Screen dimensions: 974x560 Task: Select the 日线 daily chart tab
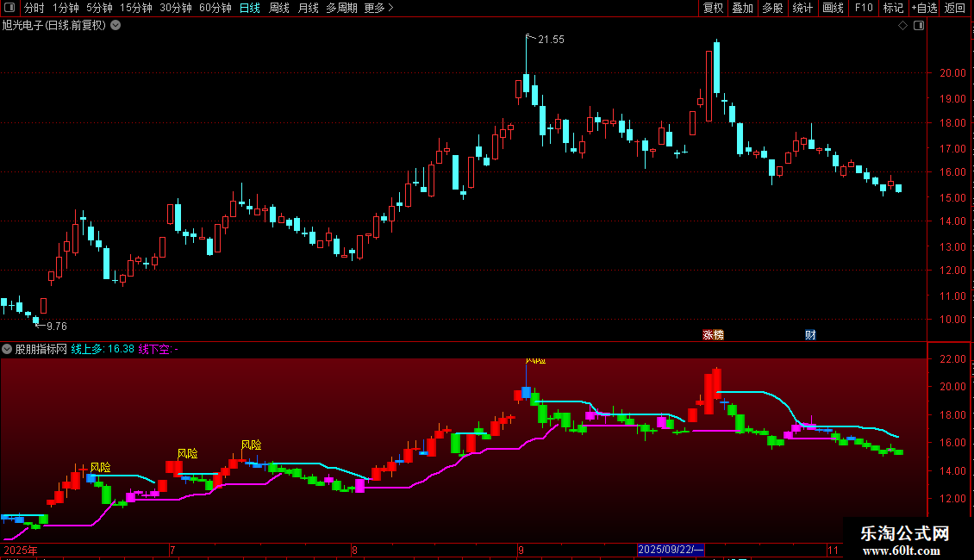pos(250,8)
